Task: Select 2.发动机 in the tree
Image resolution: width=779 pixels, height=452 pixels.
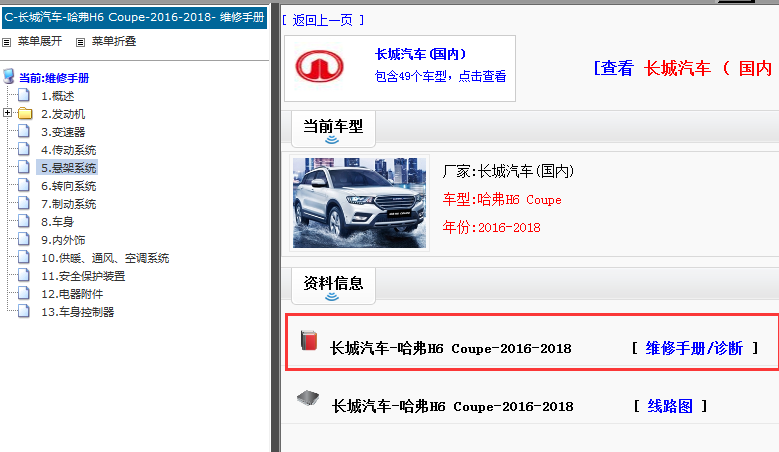Action: (x=63, y=114)
